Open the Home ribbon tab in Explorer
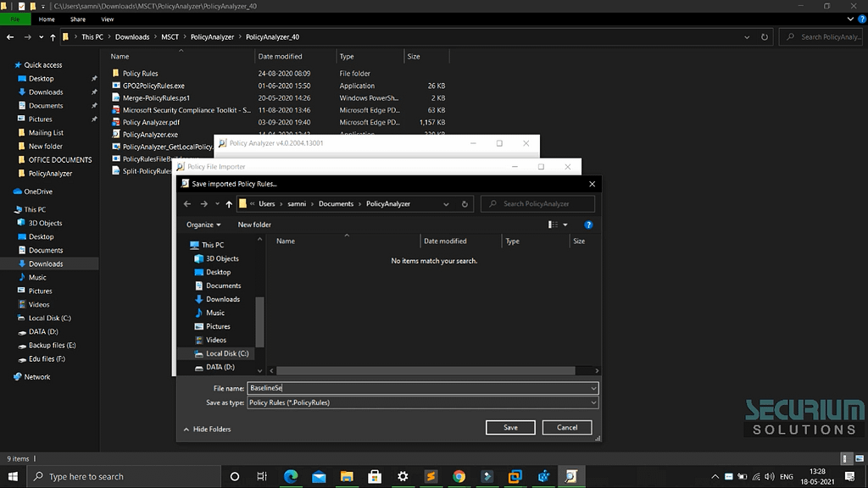 47,19
